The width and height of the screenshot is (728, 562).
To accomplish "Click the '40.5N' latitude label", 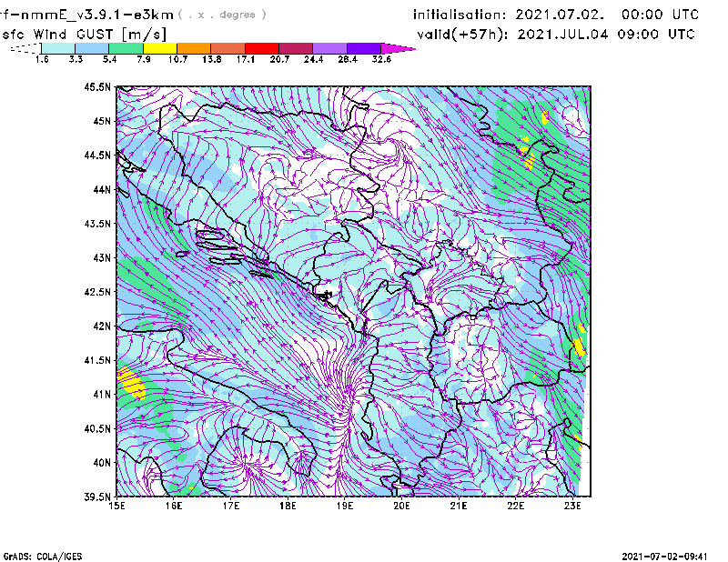I will click(x=97, y=428).
